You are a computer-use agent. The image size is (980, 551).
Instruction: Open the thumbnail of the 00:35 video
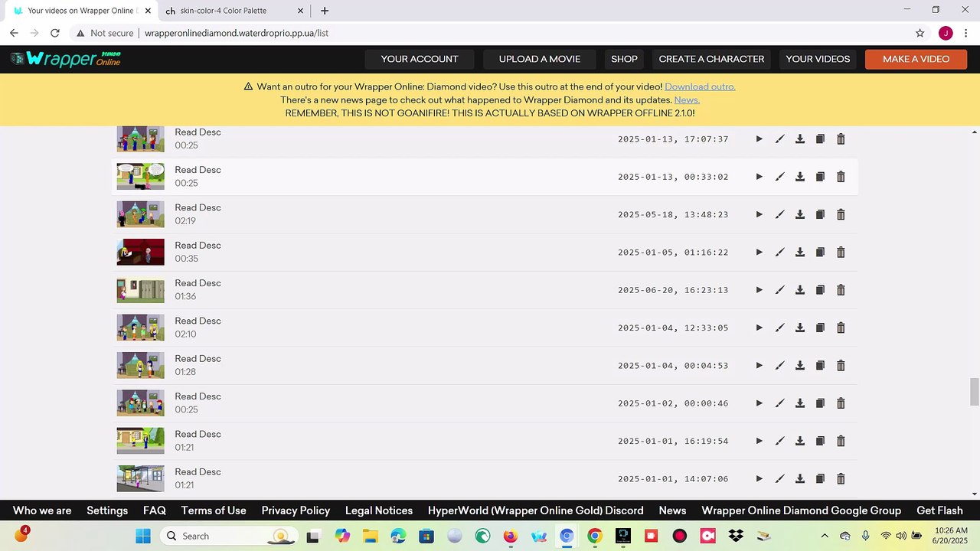tap(140, 253)
